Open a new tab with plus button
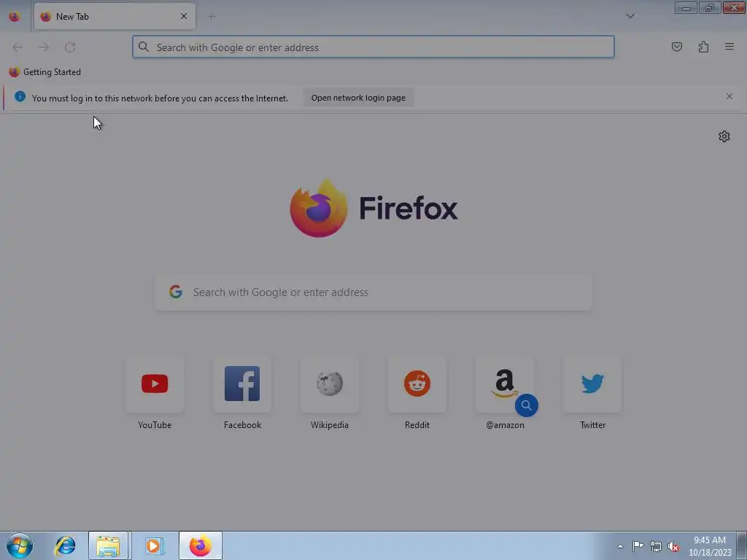Image resolution: width=747 pixels, height=560 pixels. (x=211, y=17)
